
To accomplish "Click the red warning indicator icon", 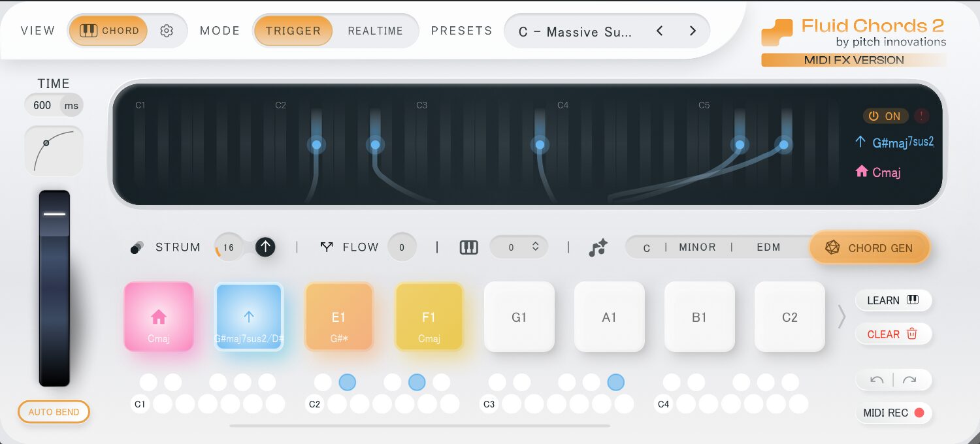I will click(921, 116).
